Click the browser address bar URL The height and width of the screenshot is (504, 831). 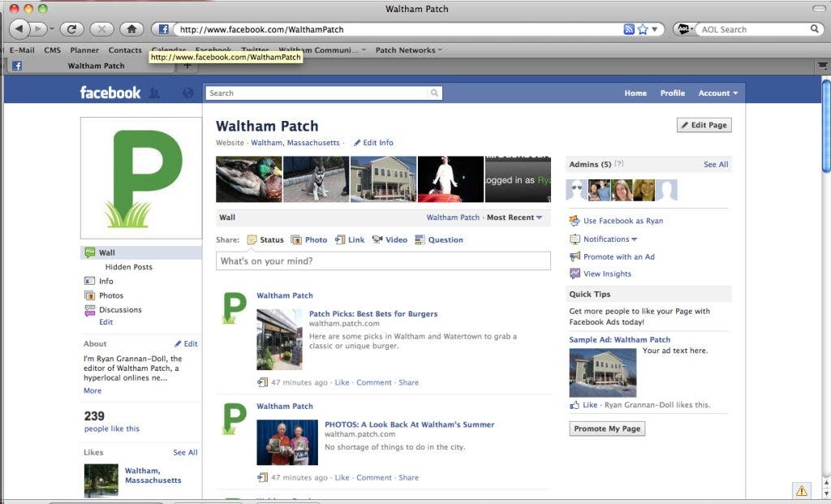[262, 29]
